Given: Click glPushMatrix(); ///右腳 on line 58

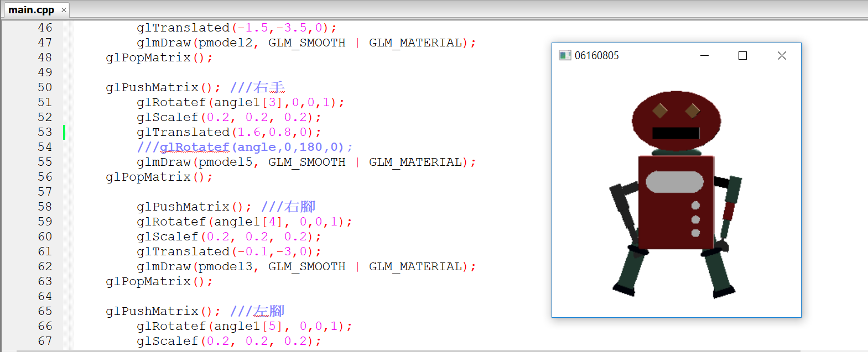Looking at the screenshot, I should point(226,207).
